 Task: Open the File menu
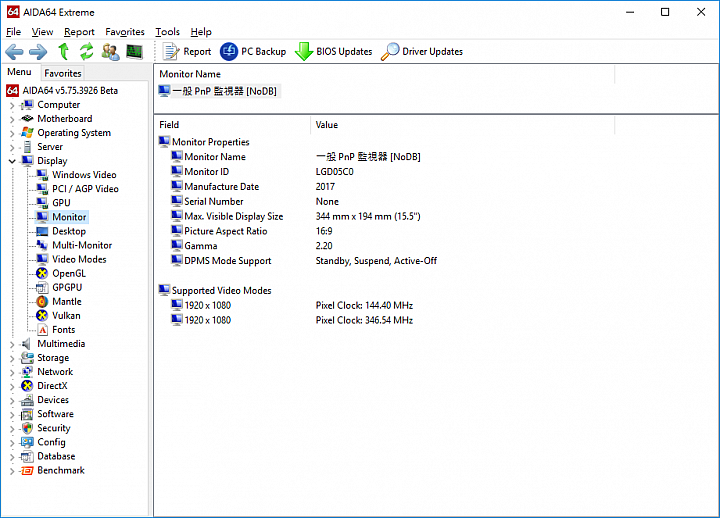(x=13, y=32)
